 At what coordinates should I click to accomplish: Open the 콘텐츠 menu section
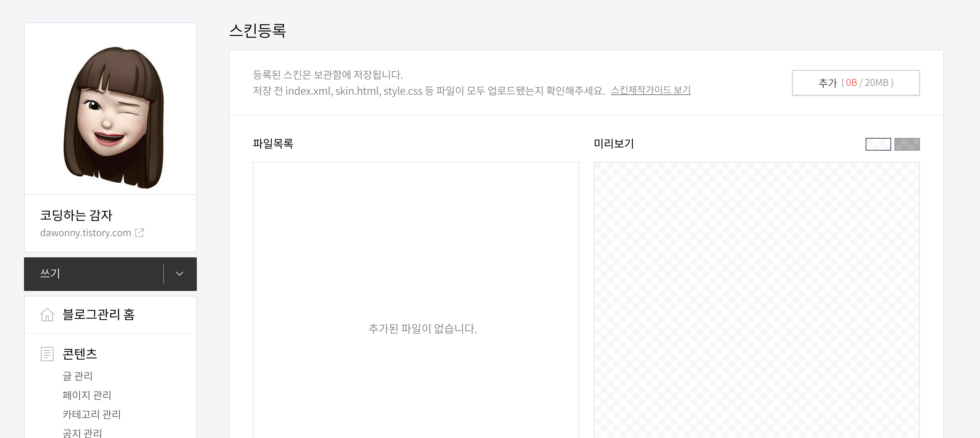[x=80, y=354]
